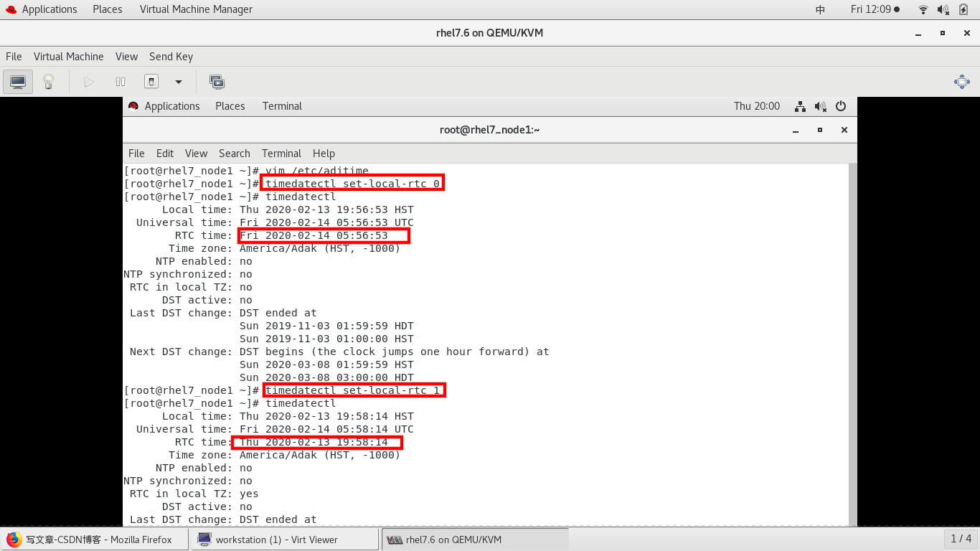The height and width of the screenshot is (551, 980).
Task: Click 'Next DST change' line
Action: tap(339, 352)
